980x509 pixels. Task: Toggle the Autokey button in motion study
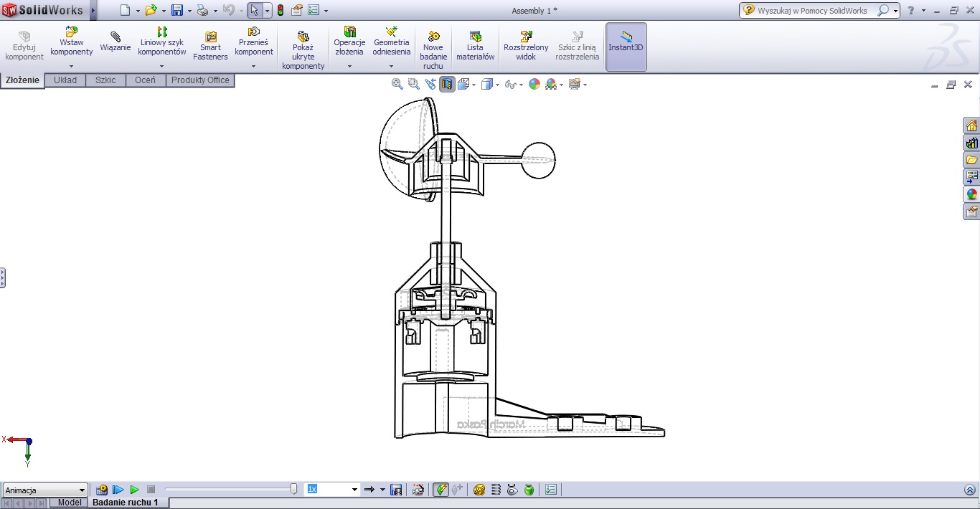click(x=441, y=489)
